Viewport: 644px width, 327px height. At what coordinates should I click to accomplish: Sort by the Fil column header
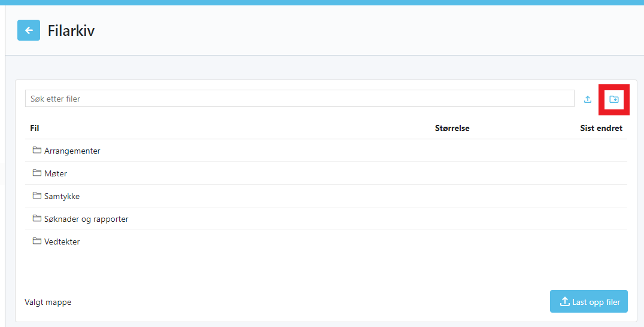click(x=35, y=128)
